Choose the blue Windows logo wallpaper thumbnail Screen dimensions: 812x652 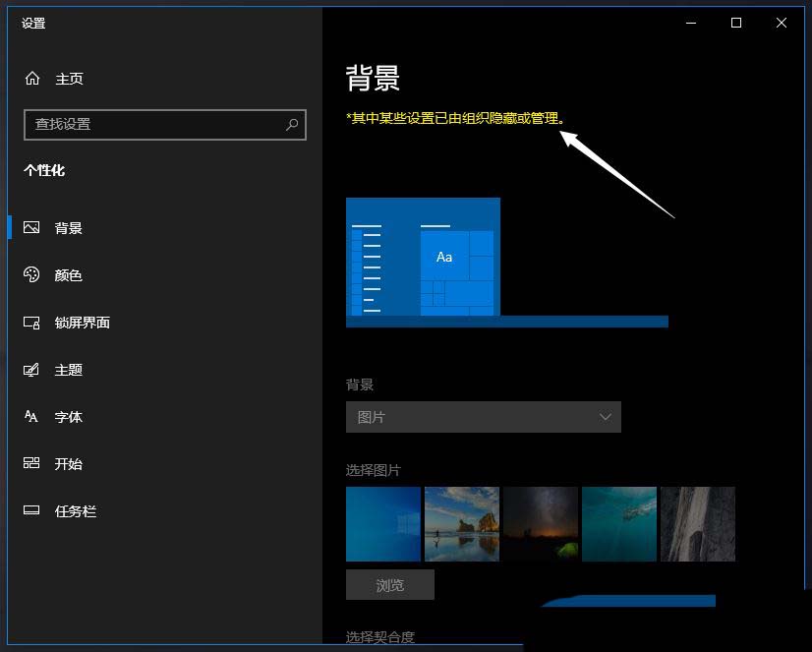[383, 523]
